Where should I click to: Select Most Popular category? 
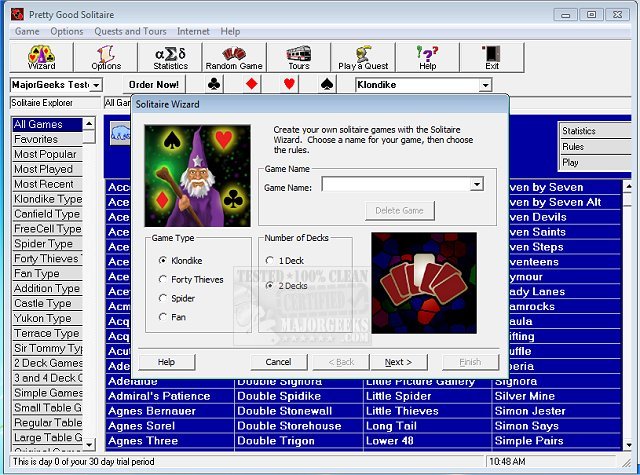pos(47,154)
